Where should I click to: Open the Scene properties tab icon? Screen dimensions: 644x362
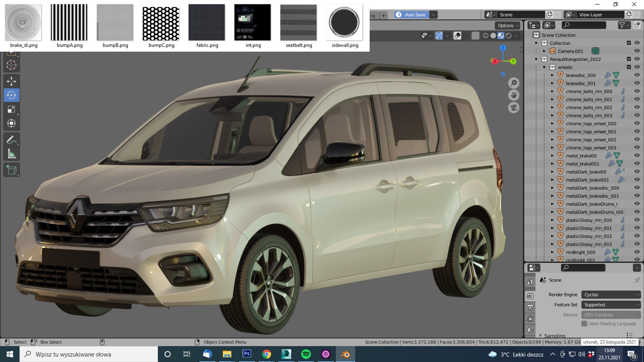click(x=530, y=330)
